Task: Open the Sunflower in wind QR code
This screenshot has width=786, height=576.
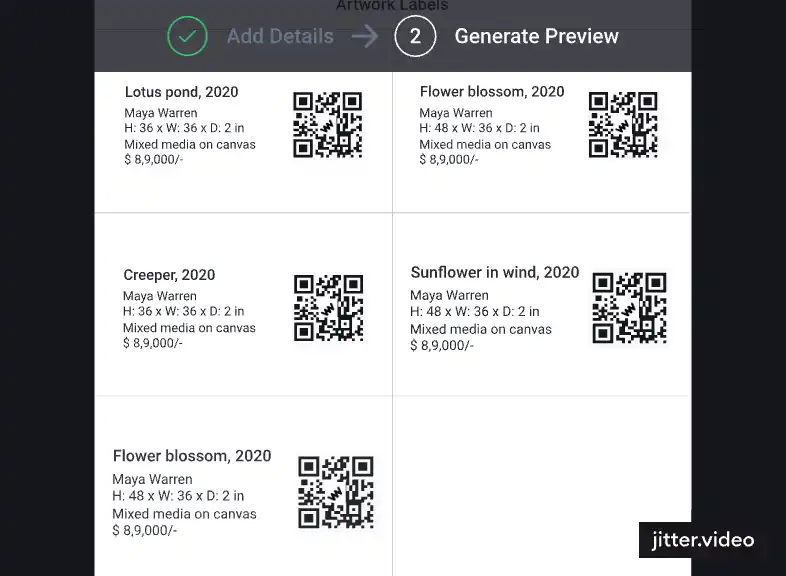Action: coord(630,308)
